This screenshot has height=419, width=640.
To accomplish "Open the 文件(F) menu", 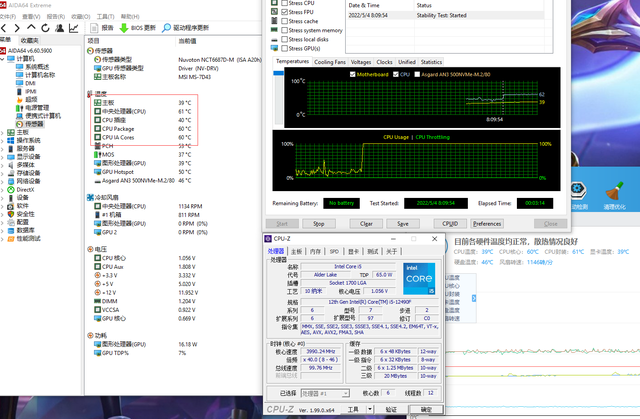I will [8, 17].
